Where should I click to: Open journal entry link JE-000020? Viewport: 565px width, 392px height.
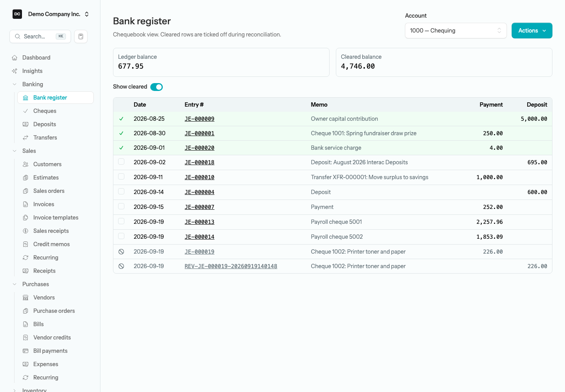199,148
